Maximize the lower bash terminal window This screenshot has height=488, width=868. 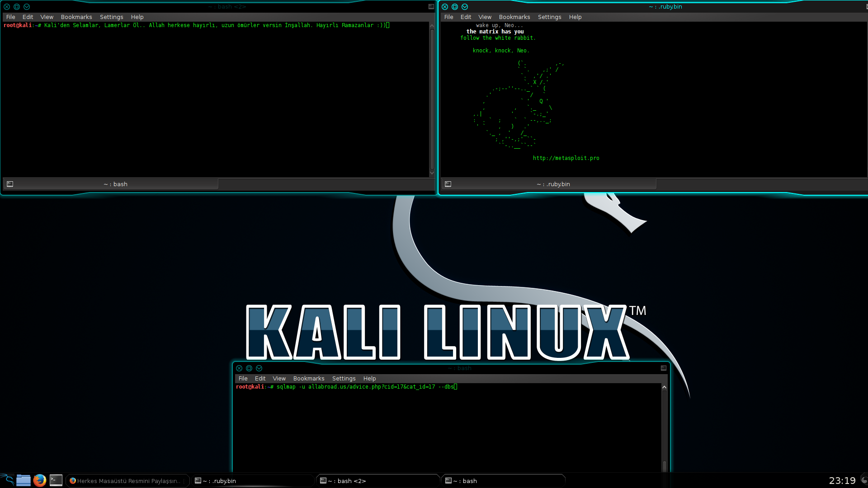pos(249,368)
